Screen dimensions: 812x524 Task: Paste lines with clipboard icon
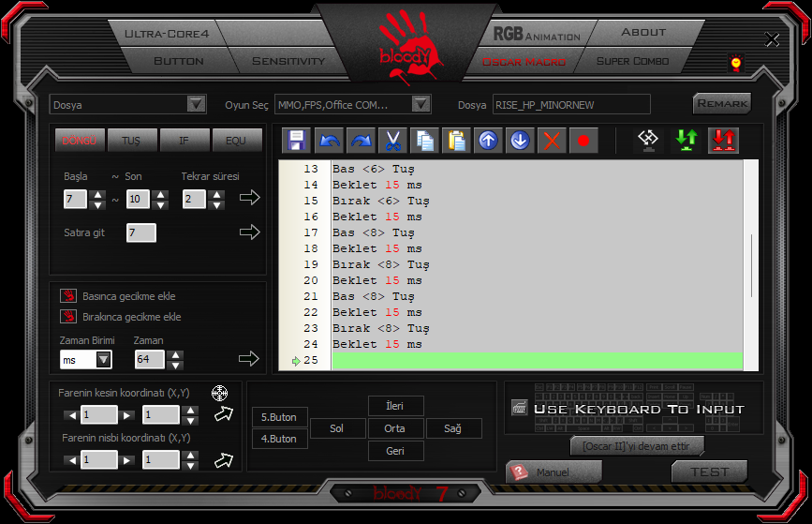click(456, 141)
